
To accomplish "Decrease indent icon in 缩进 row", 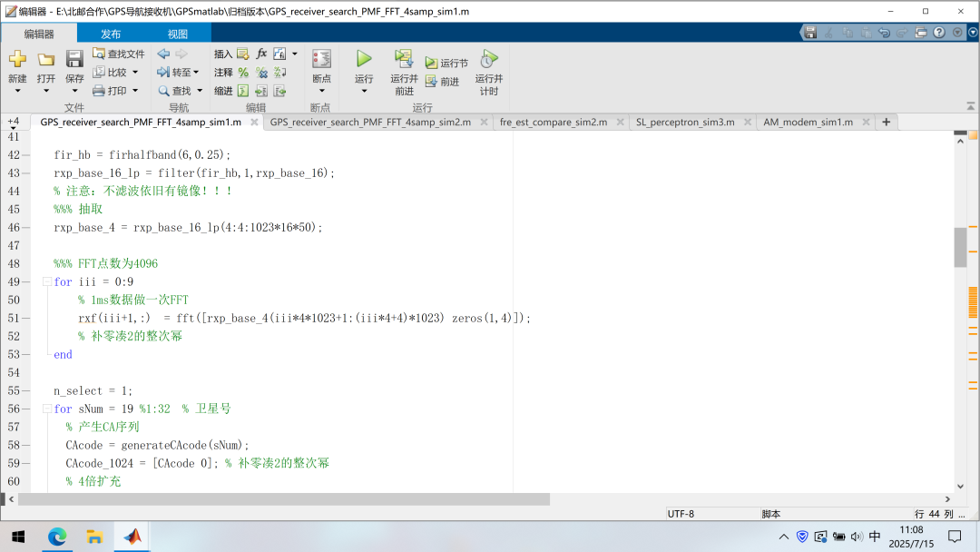I will click(x=280, y=92).
